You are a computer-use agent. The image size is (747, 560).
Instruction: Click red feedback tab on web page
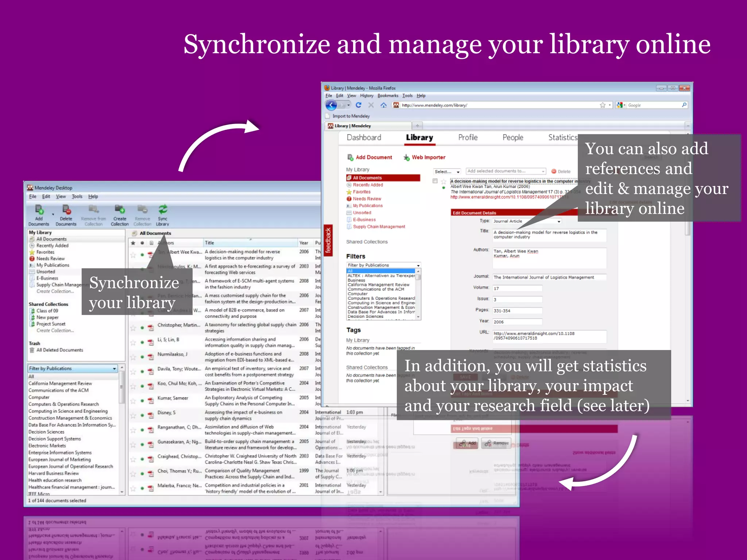pyautogui.click(x=328, y=240)
